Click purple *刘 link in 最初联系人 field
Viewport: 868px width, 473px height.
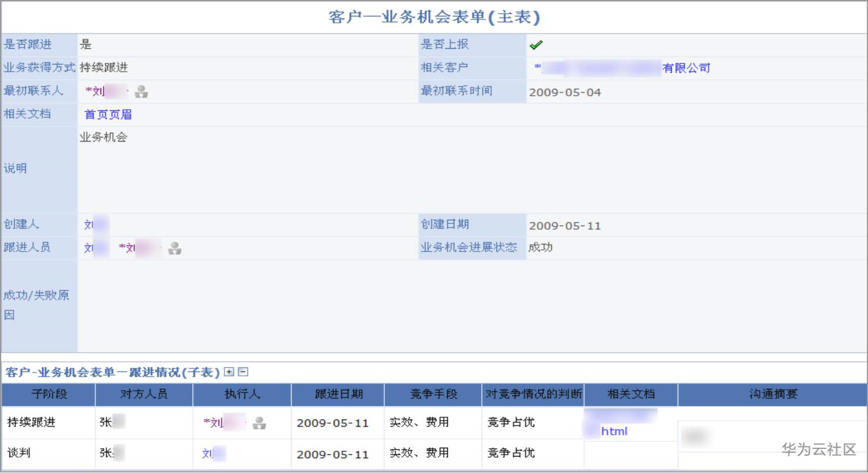[106, 91]
